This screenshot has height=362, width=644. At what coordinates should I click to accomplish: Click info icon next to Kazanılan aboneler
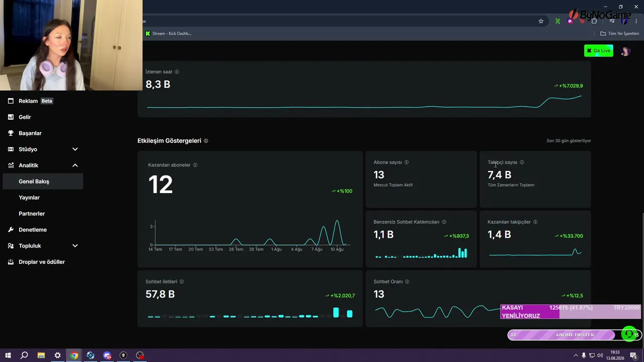point(195,165)
